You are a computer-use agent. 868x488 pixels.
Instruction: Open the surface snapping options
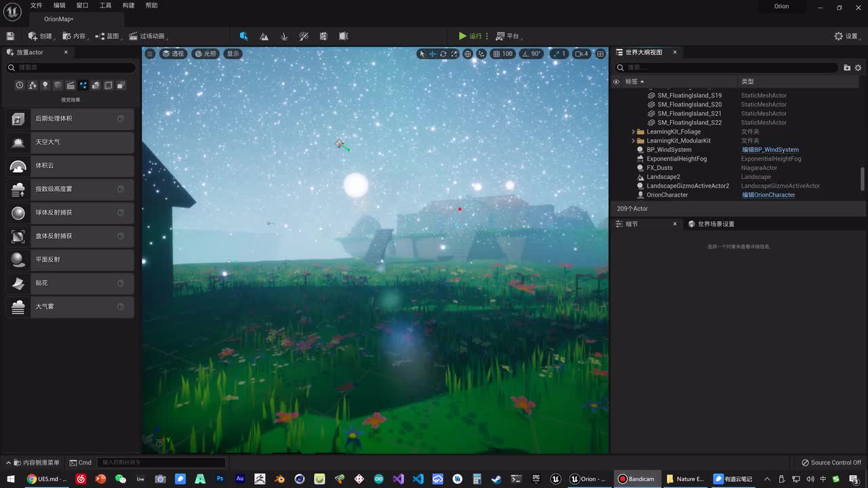[481, 54]
